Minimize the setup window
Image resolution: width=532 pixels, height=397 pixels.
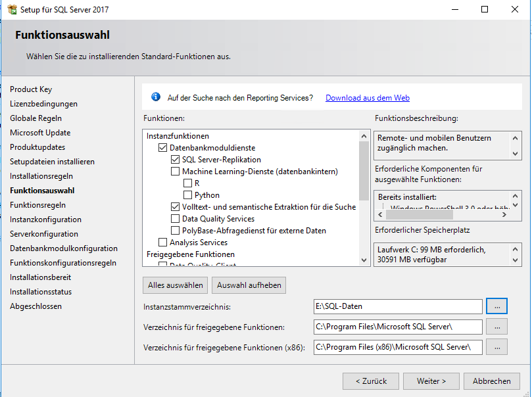(x=455, y=9)
